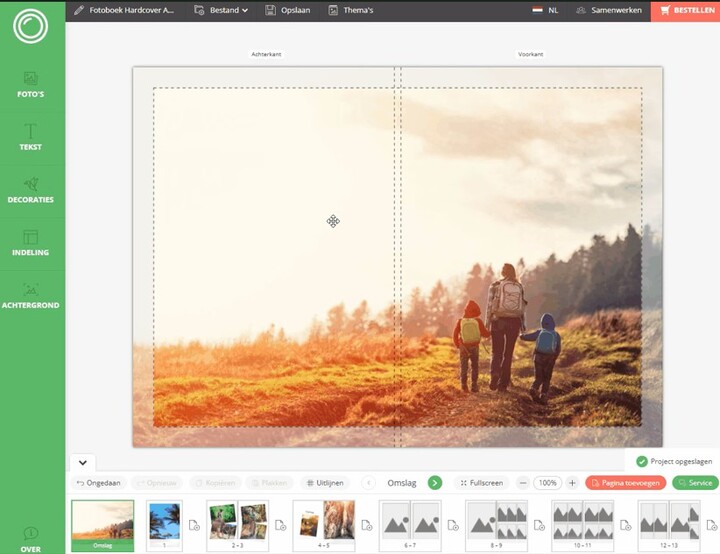Open the Tekst tool
Screen dimensions: 720x554
point(30,137)
